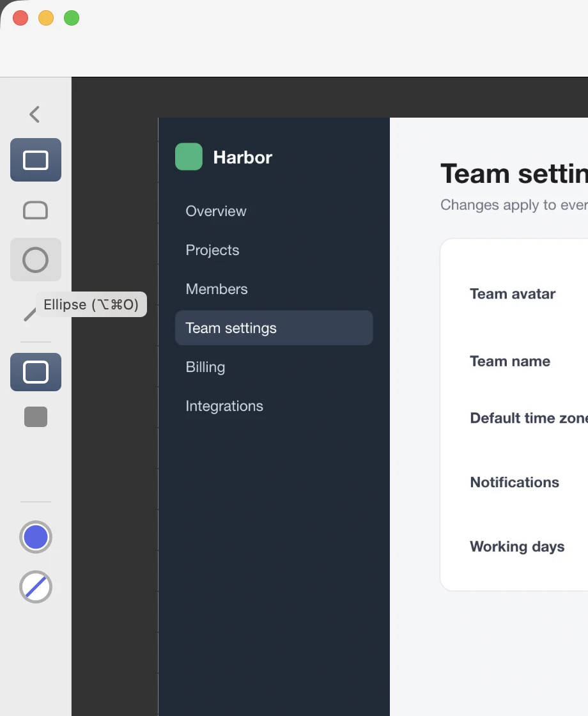The width and height of the screenshot is (588, 716).
Task: Close the window with red button
Action: [20, 19]
